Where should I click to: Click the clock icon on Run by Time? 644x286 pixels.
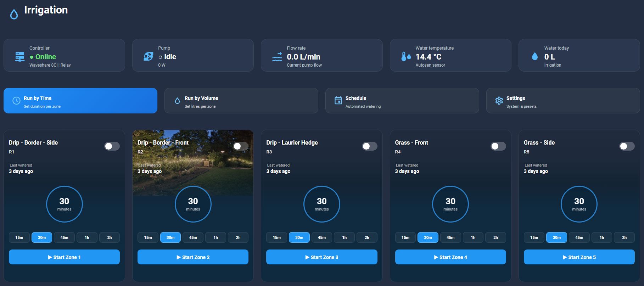pos(16,101)
